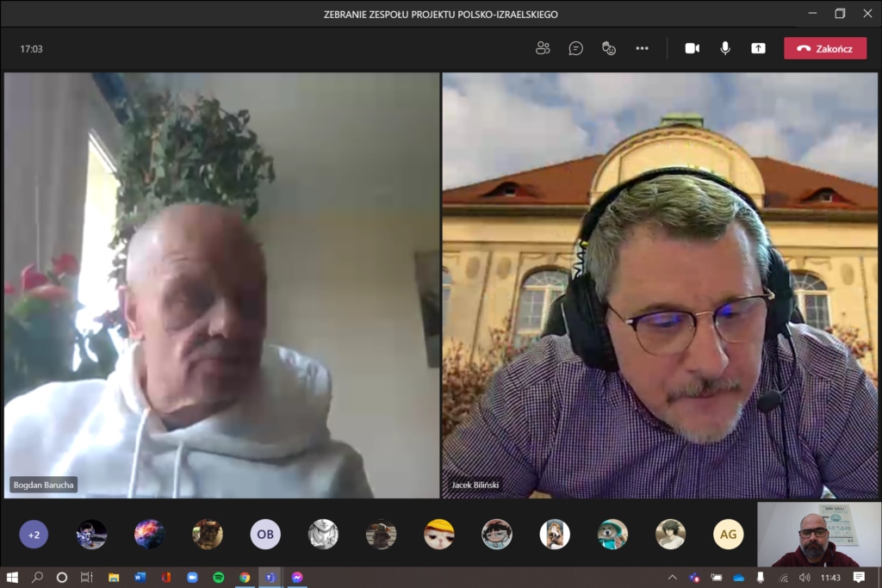Show hidden system tray icons chevron
Screen dimensions: 882x588
[672, 578]
